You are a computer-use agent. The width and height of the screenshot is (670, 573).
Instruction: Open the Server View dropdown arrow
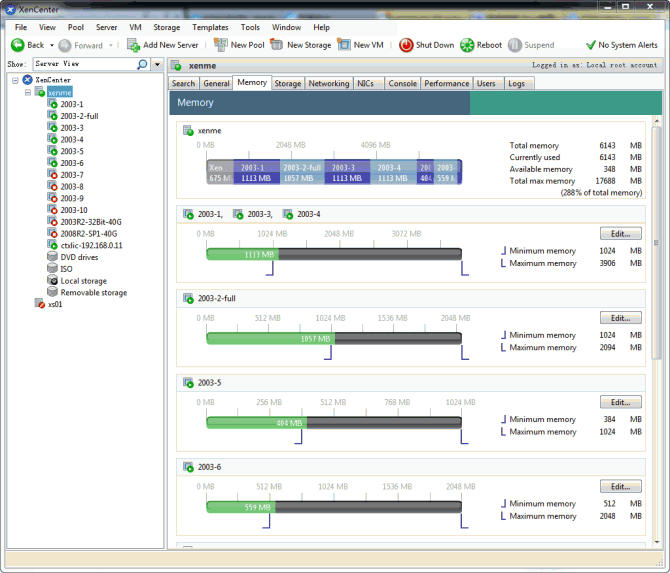158,65
